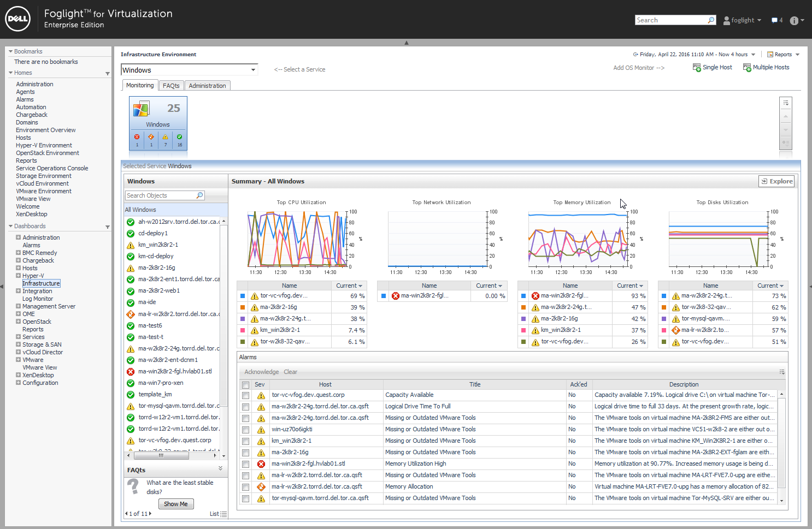This screenshot has height=529, width=812.
Task: Switch to the FAQts tab
Action: point(171,86)
